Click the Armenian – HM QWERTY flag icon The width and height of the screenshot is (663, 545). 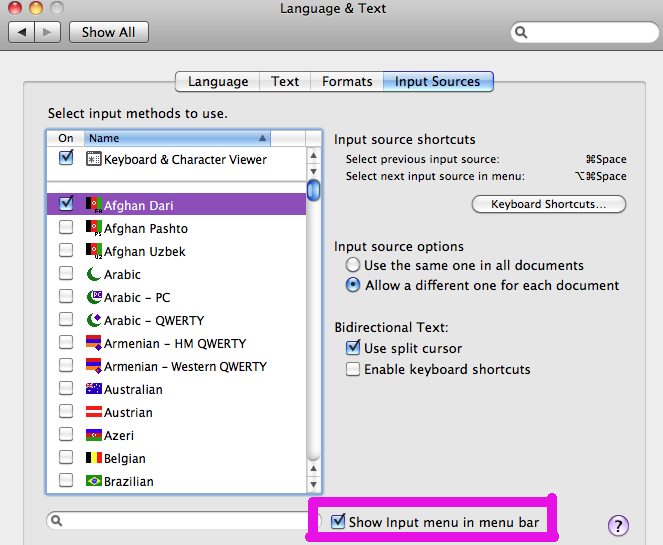click(x=93, y=342)
